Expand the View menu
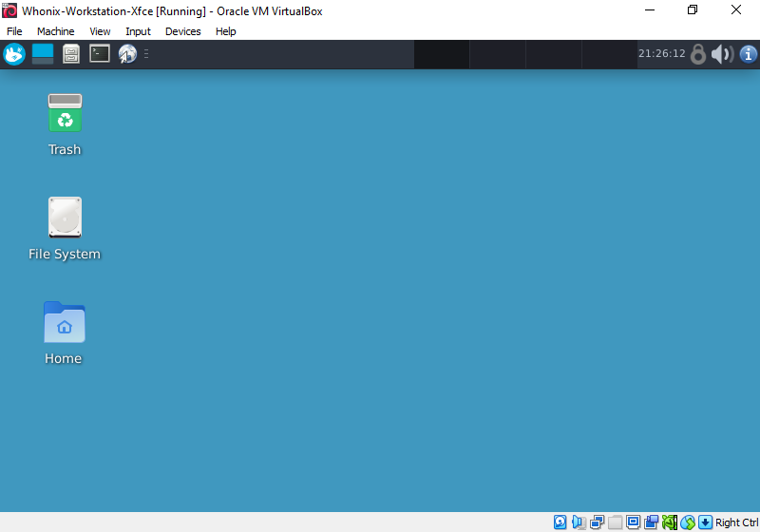The image size is (760, 532). [x=100, y=31]
